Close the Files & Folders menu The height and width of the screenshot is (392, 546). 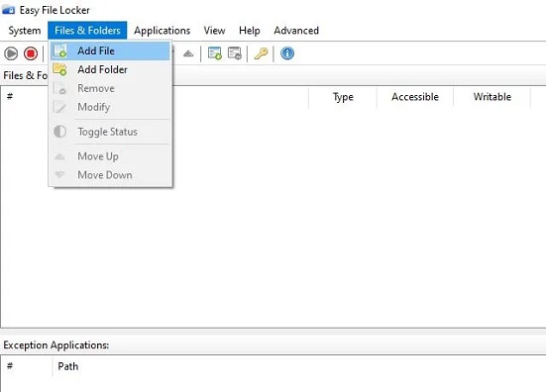click(87, 31)
